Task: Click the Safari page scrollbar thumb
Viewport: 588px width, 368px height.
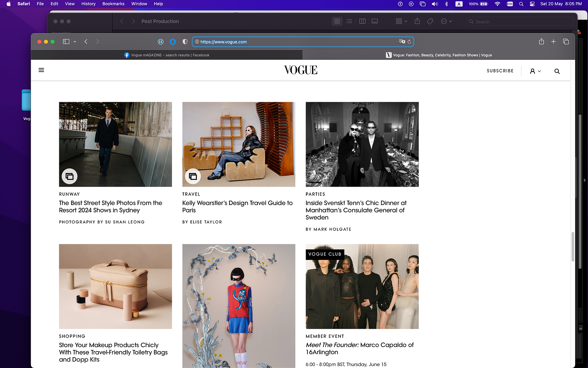Action: point(572,247)
